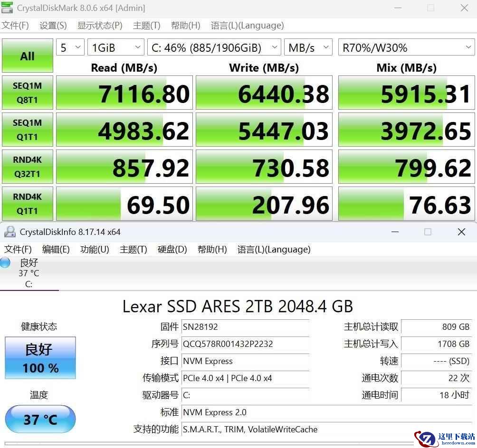Click the SEQ1M Q8T1 mix result 5915.31
This screenshot has width=477, height=448.
pos(406,93)
